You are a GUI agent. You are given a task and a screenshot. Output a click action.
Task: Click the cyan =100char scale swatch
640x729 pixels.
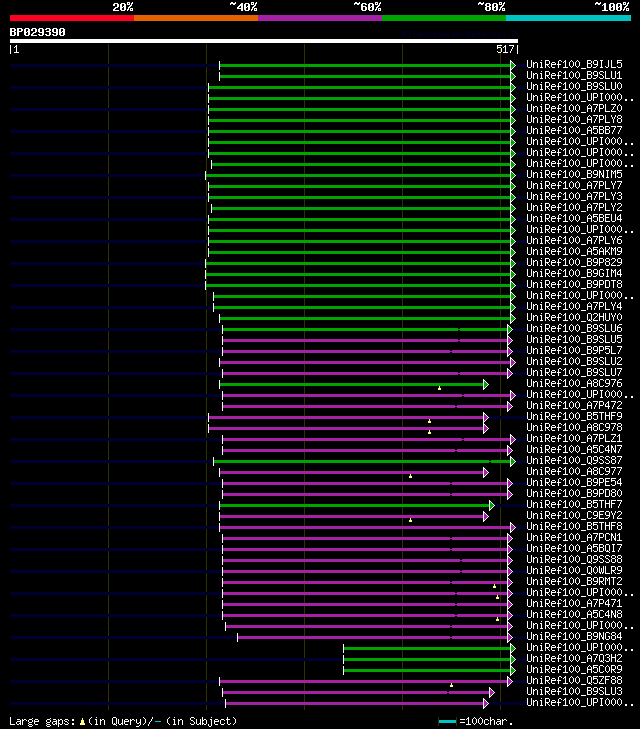click(x=447, y=722)
